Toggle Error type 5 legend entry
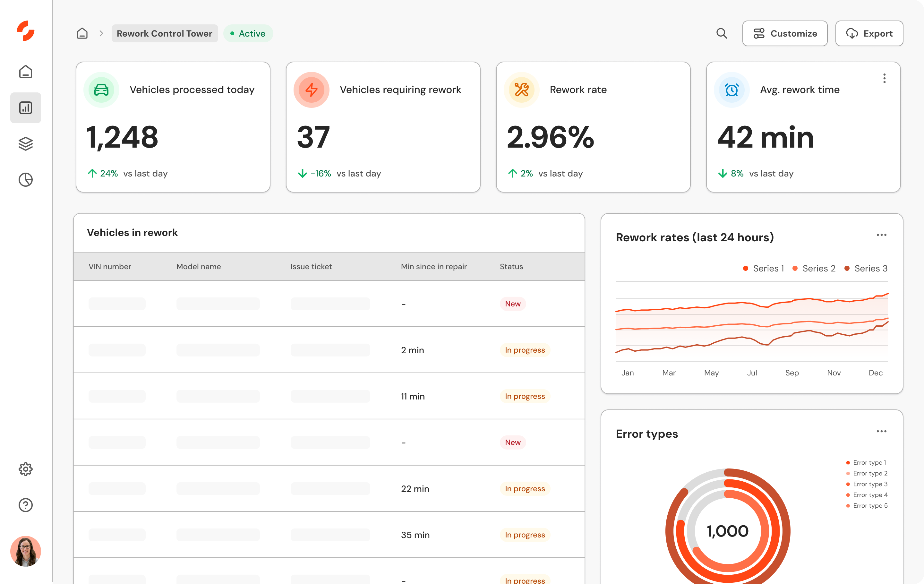This screenshot has height=584, width=924. coord(867,505)
